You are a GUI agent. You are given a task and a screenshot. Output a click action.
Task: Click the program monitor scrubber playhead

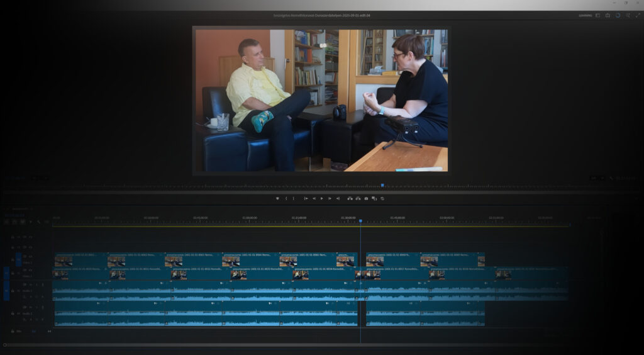coord(382,185)
